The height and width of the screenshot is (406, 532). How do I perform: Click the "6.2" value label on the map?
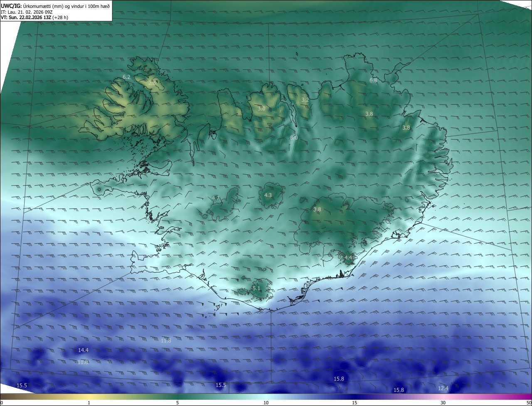(127, 77)
